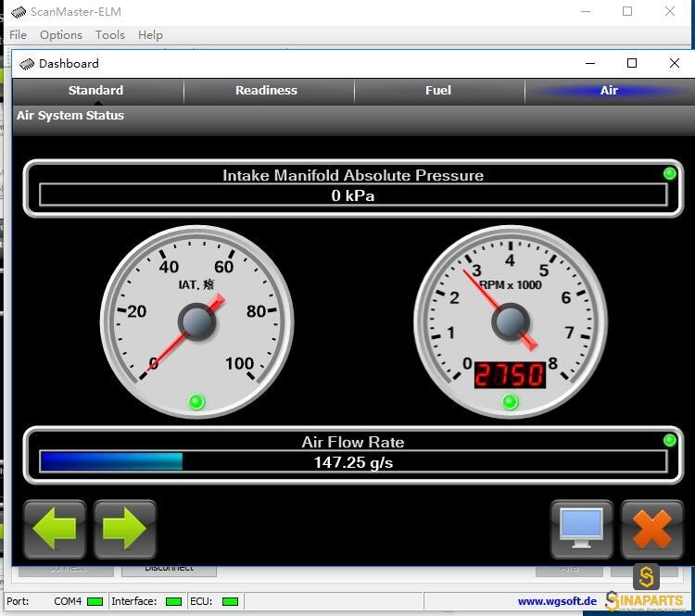Click green LED on IAT gauge
This screenshot has height=616, width=695.
tap(196, 402)
